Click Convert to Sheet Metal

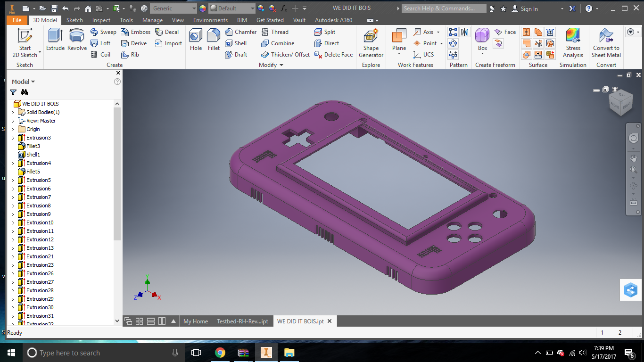pos(606,43)
